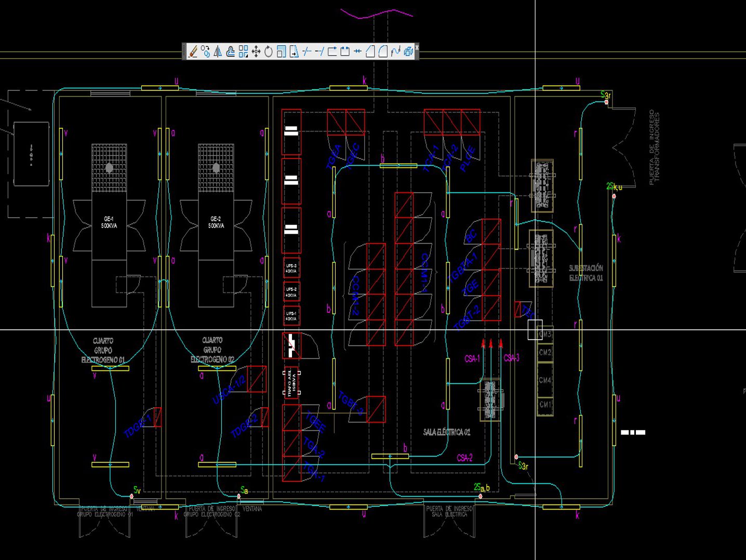Choose the Mirror tool

point(218,51)
